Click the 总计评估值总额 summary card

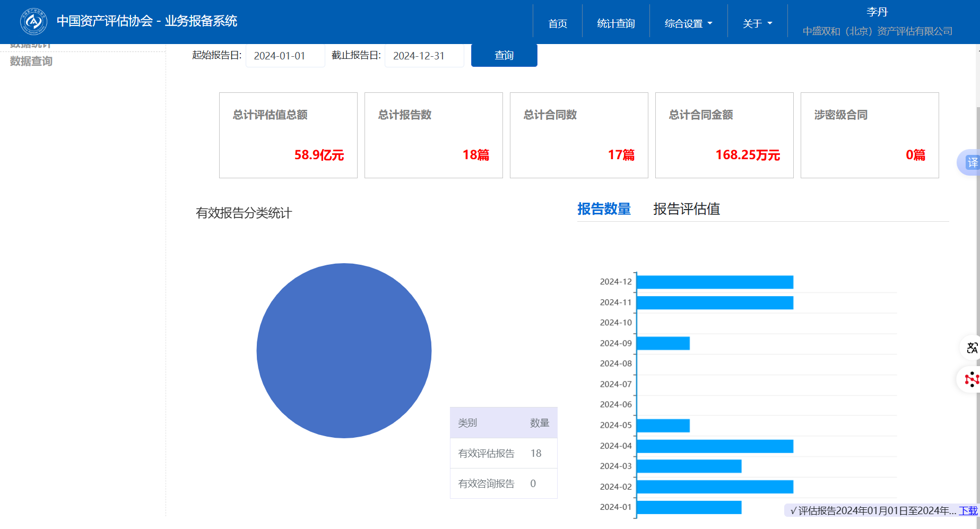[x=288, y=135]
